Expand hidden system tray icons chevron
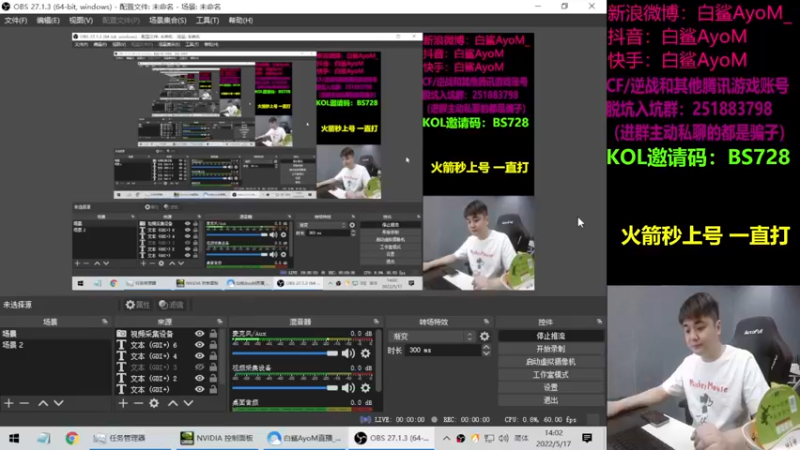Viewport: 800px width, 450px height. [446, 438]
